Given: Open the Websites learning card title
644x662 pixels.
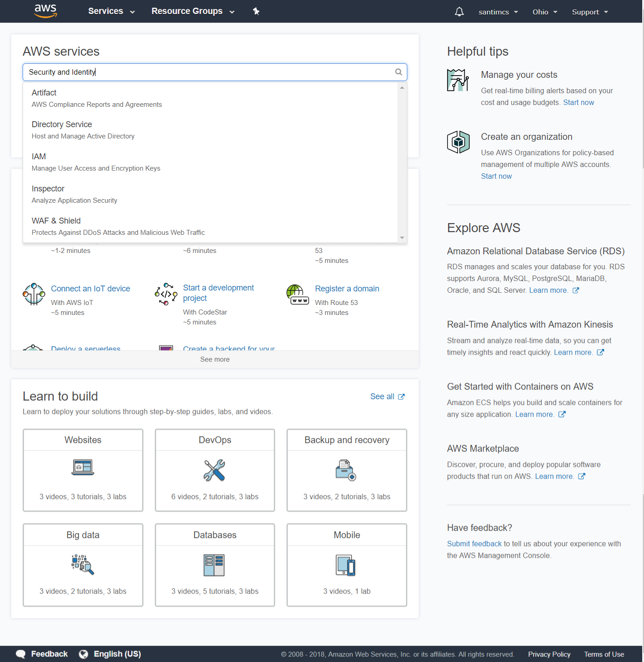Looking at the screenshot, I should pos(83,440).
